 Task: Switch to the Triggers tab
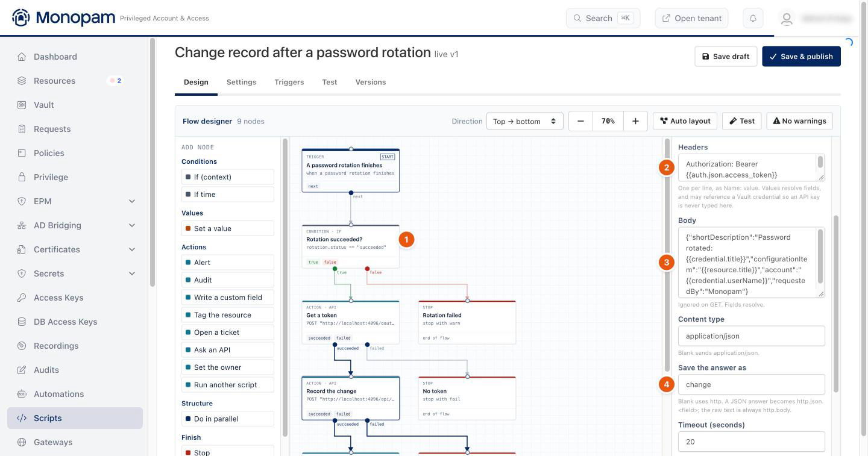click(289, 82)
